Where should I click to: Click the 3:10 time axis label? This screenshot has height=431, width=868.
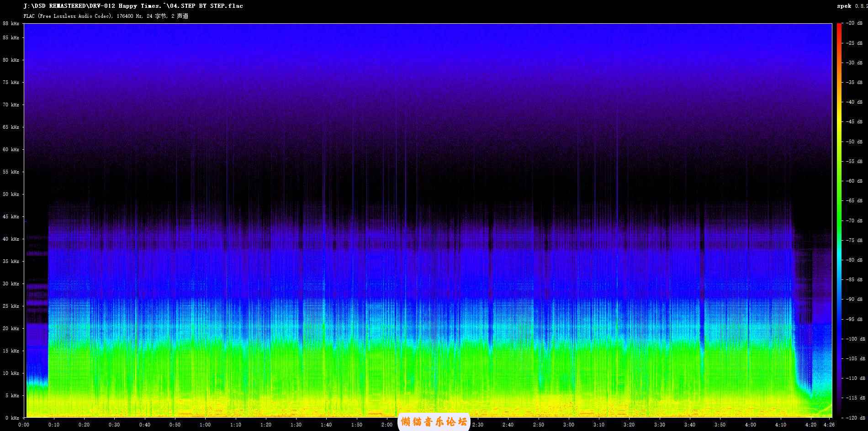599,425
